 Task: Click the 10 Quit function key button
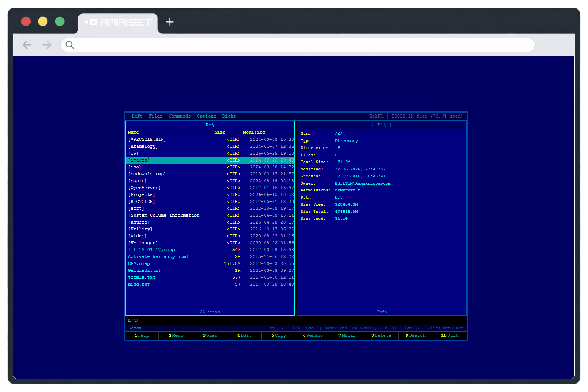pyautogui.click(x=450, y=336)
